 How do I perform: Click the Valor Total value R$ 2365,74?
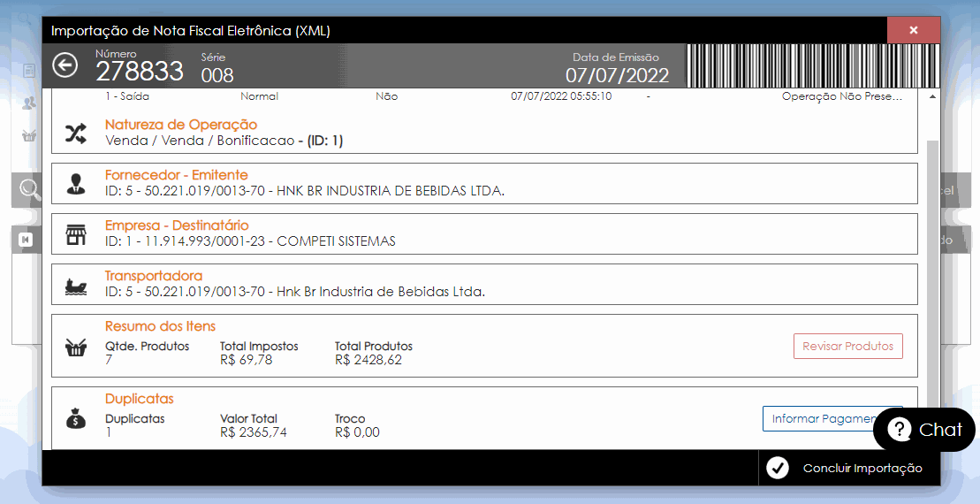pos(253,432)
